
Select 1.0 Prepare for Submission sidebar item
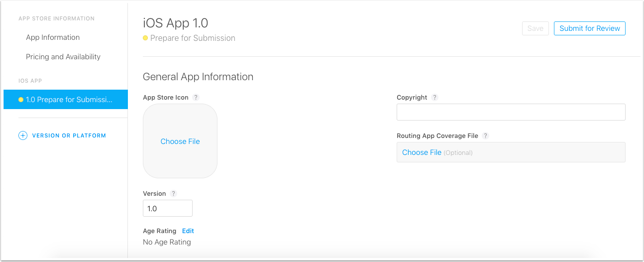point(66,100)
